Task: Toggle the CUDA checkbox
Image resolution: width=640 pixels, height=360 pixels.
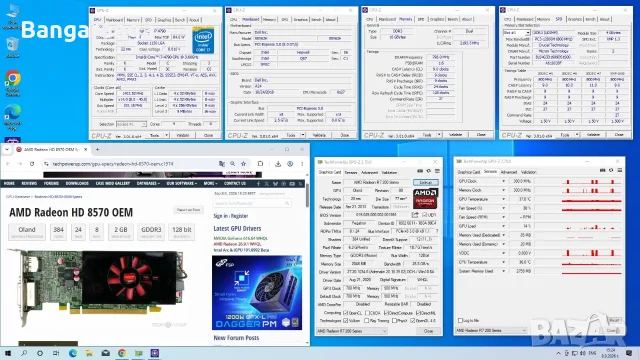Action: pyautogui.click(x=368, y=313)
